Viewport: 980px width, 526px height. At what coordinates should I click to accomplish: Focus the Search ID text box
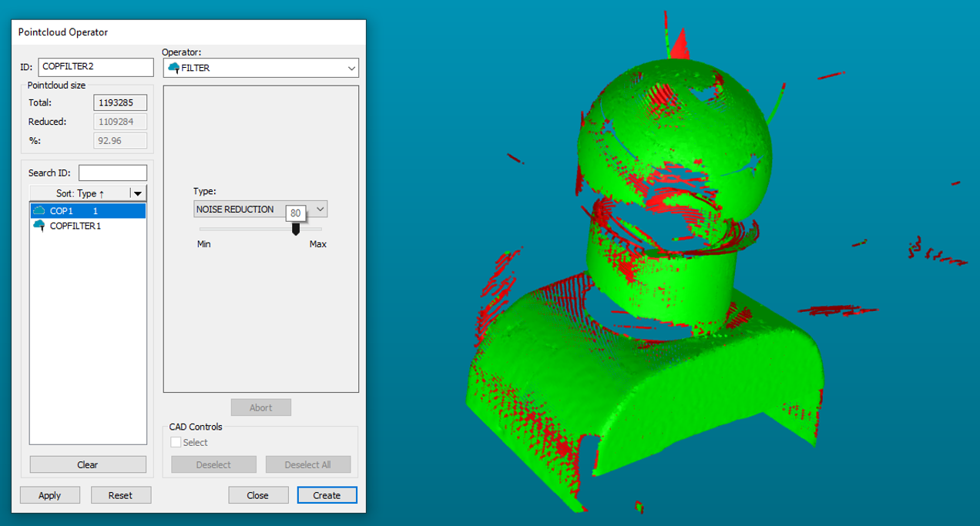pyautogui.click(x=112, y=173)
